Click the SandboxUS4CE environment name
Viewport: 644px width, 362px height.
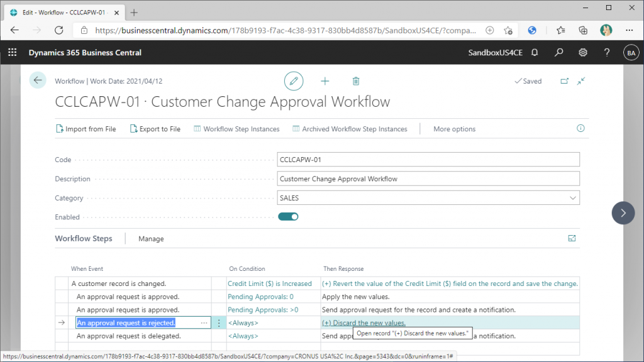click(496, 53)
